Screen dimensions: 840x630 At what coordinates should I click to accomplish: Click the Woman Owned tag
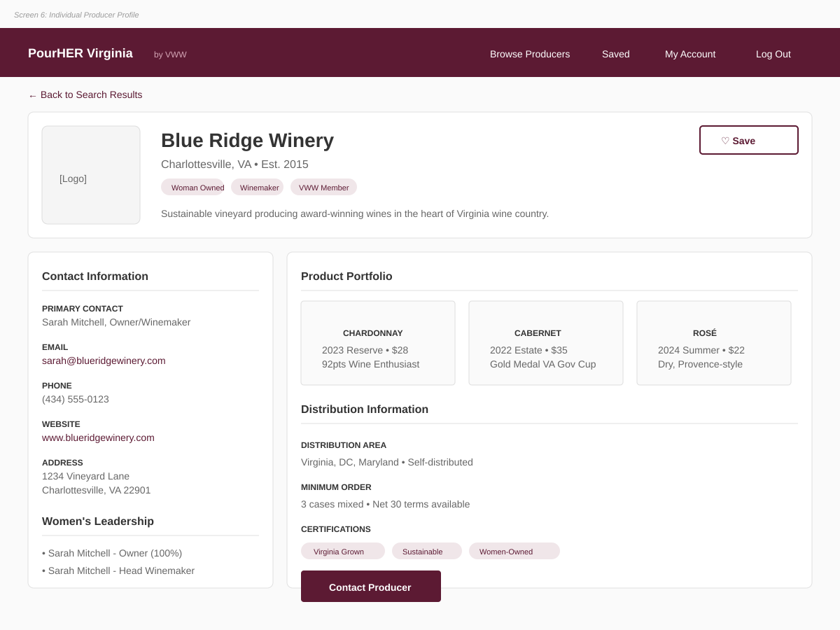tap(192, 187)
